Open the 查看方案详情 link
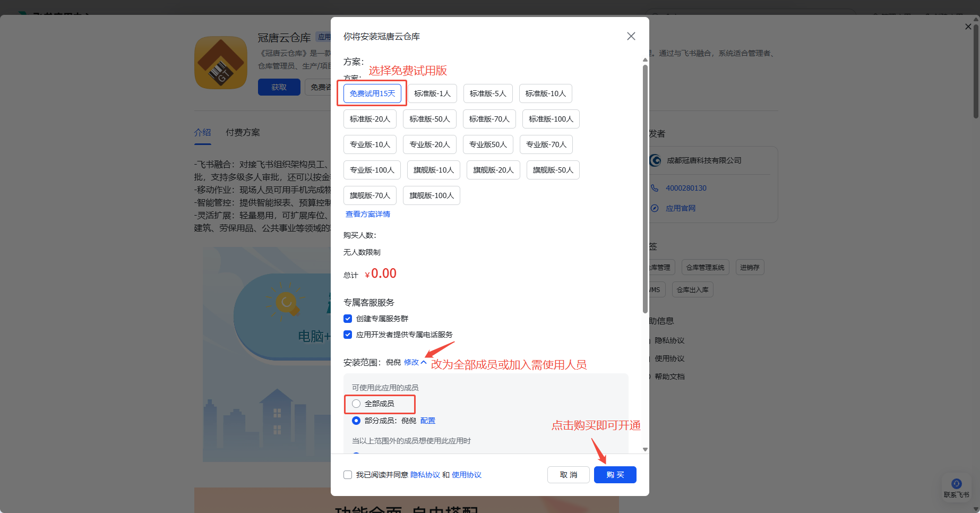This screenshot has height=513, width=980. 368,214
